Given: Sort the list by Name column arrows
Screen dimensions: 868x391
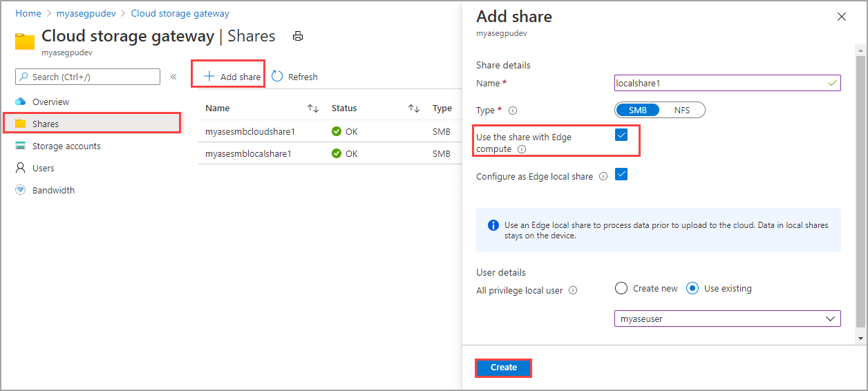Looking at the screenshot, I should pyautogui.click(x=313, y=108).
